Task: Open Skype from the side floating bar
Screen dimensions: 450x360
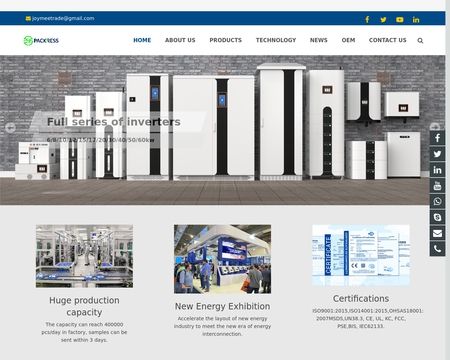Action: coord(437,217)
